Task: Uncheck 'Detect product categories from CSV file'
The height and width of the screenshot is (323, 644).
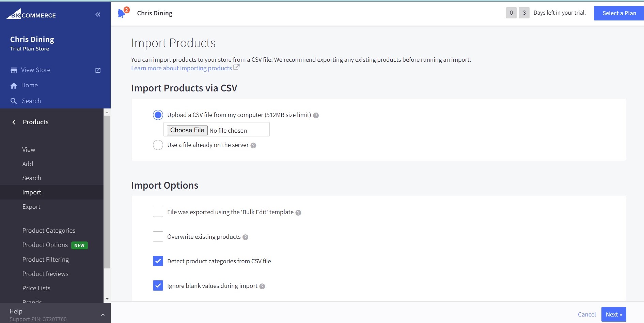Action: click(158, 261)
